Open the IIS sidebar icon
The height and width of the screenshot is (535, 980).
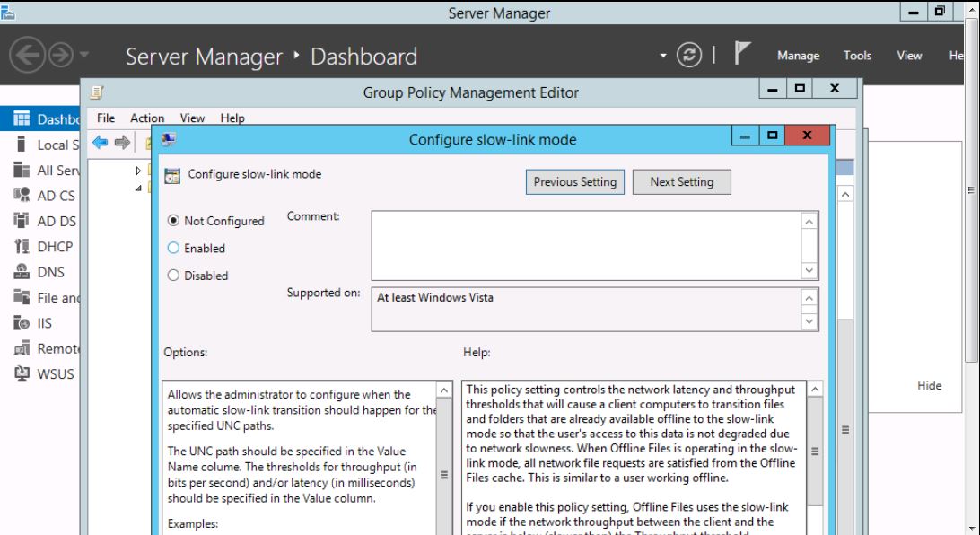(23, 324)
